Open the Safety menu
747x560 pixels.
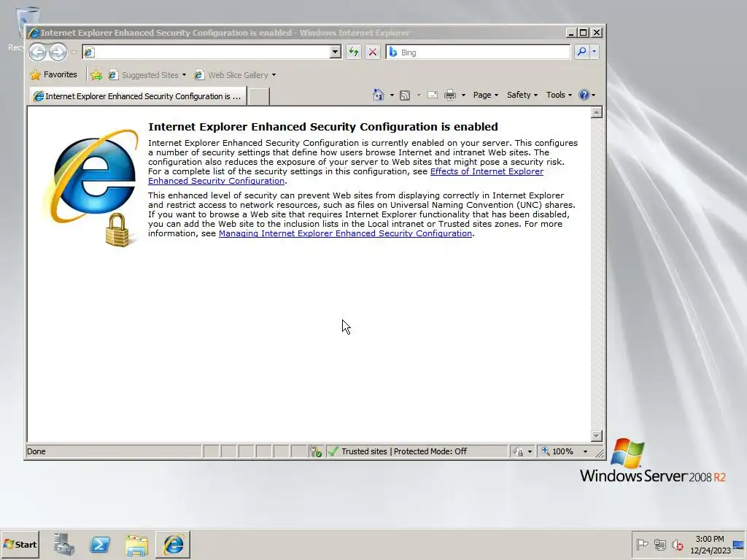point(522,95)
